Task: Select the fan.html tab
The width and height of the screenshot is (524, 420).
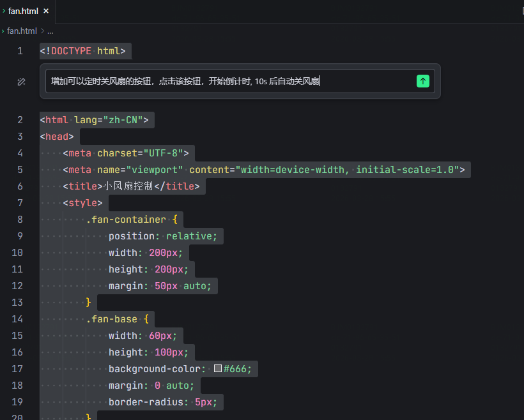Action: [x=27, y=11]
